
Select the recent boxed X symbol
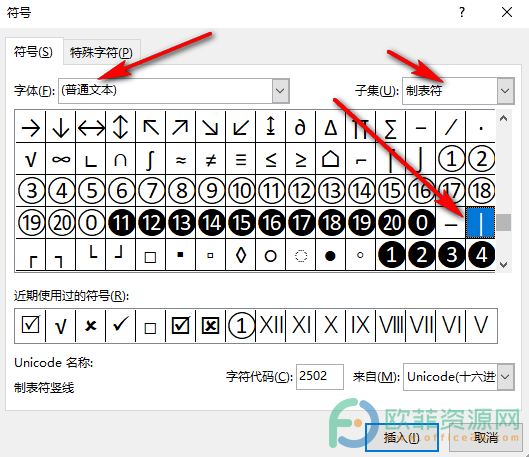tap(211, 326)
